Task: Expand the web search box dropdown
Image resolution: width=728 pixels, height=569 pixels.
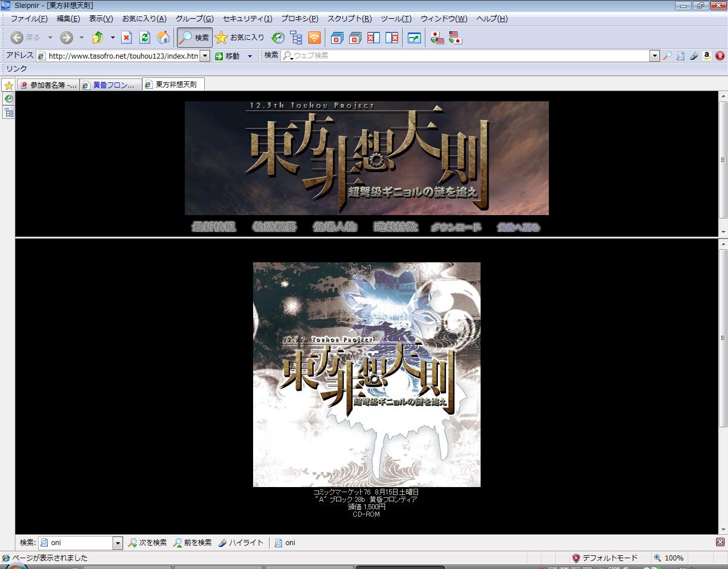Action: click(655, 56)
